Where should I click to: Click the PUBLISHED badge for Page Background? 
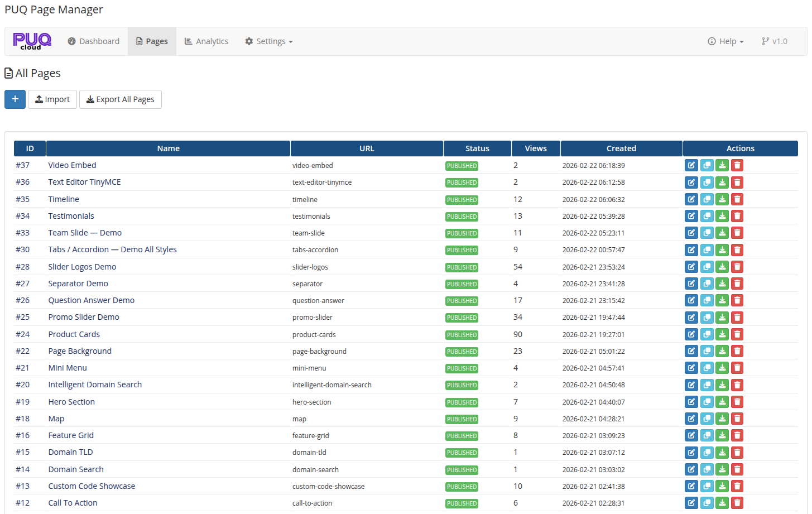tap(462, 352)
